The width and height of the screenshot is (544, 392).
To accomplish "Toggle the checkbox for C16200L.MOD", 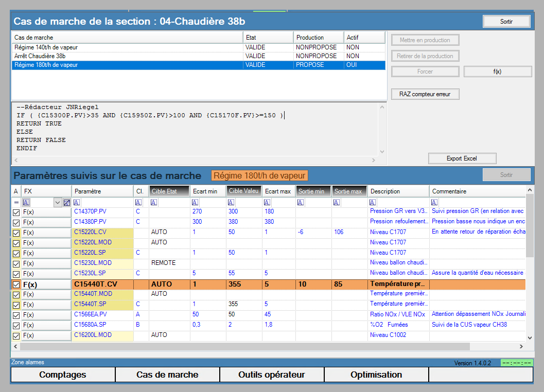I will coord(16,336).
